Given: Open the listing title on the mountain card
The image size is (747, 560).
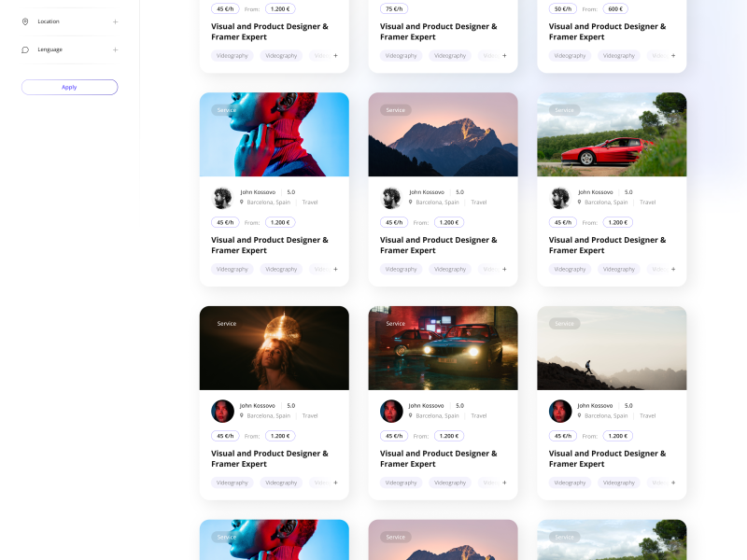Looking at the screenshot, I should 438,245.
